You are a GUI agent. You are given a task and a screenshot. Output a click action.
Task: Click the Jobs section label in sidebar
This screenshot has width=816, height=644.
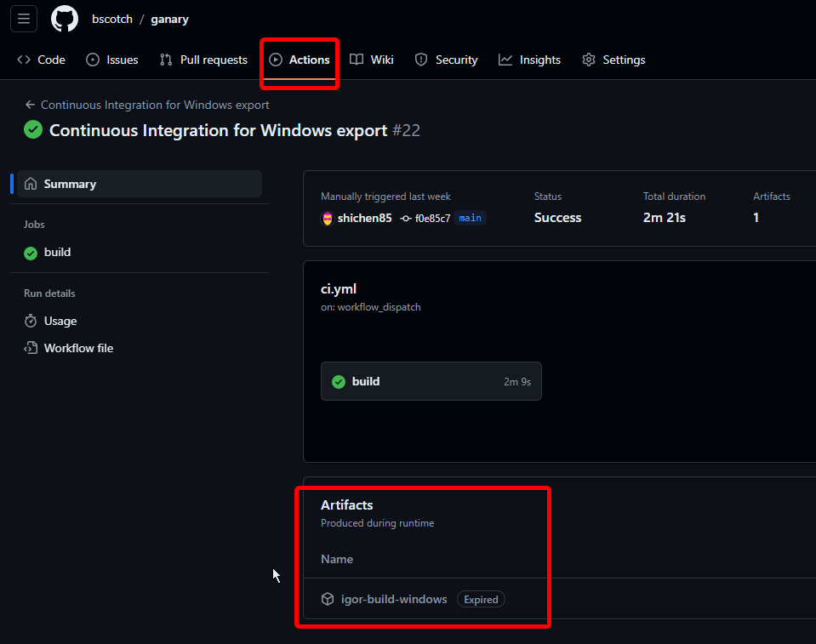[34, 225]
